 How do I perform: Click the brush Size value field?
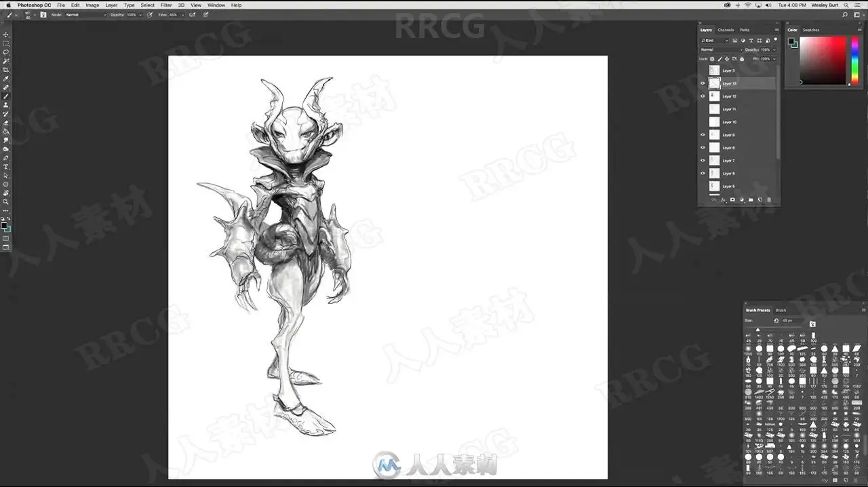[793, 320]
